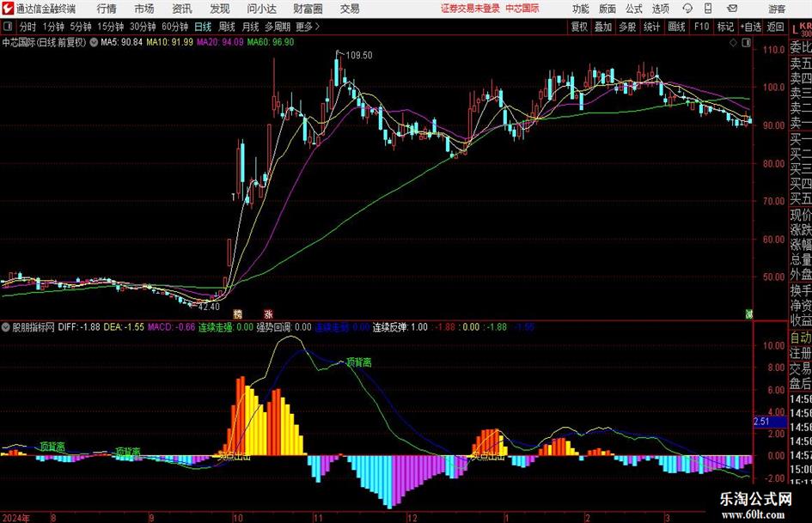Viewport: 812px width, 523px height.
Task: Open the 功能 menu
Action: click(581, 9)
